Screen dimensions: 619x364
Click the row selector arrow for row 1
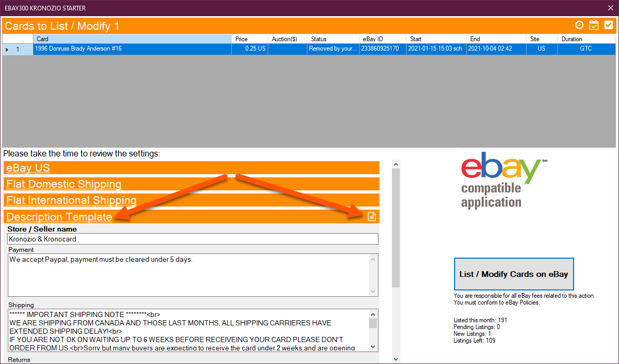pyautogui.click(x=7, y=50)
